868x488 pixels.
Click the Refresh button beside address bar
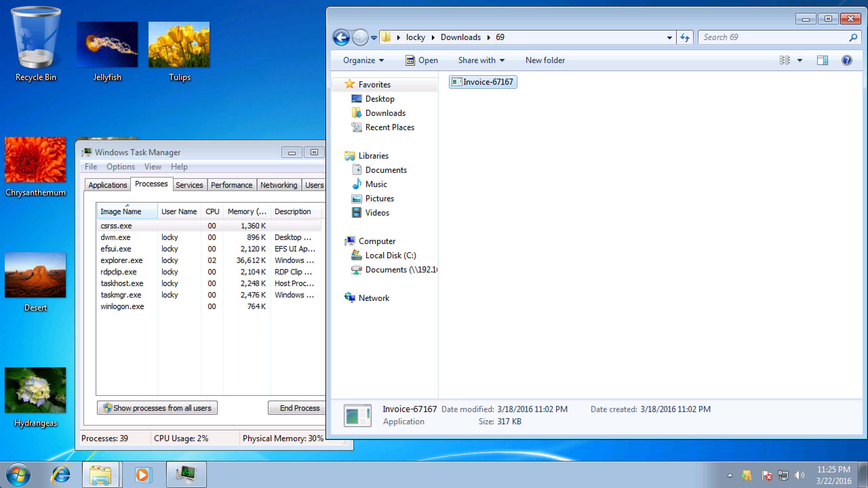[x=685, y=38]
